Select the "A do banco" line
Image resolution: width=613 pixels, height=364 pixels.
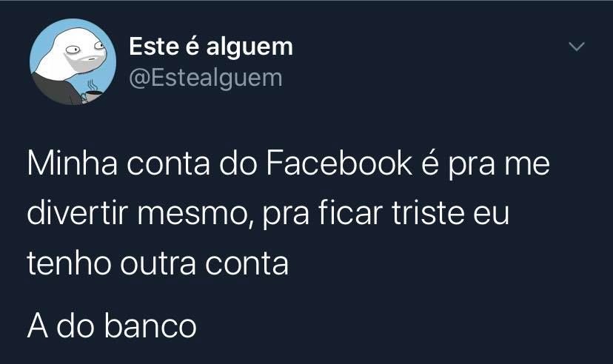(x=112, y=326)
